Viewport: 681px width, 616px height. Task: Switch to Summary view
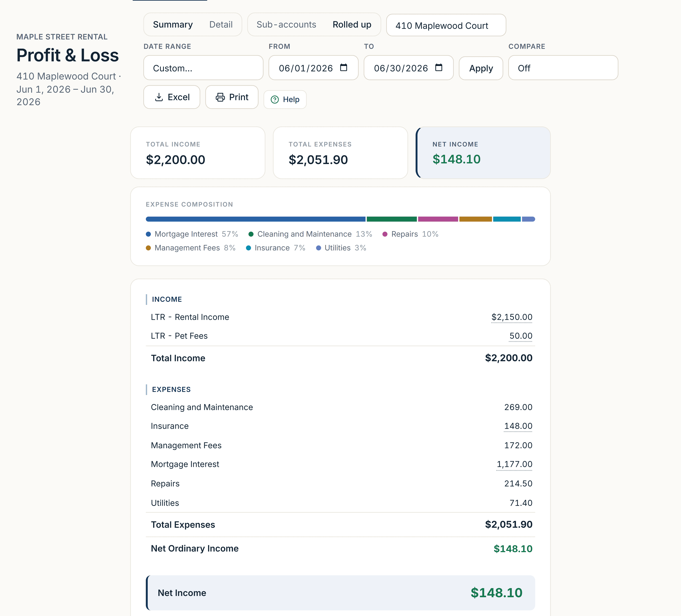pyautogui.click(x=173, y=24)
